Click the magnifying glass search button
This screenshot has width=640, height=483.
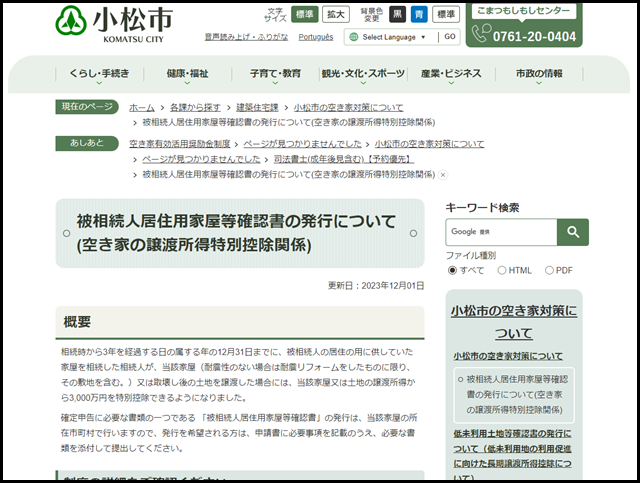(573, 232)
